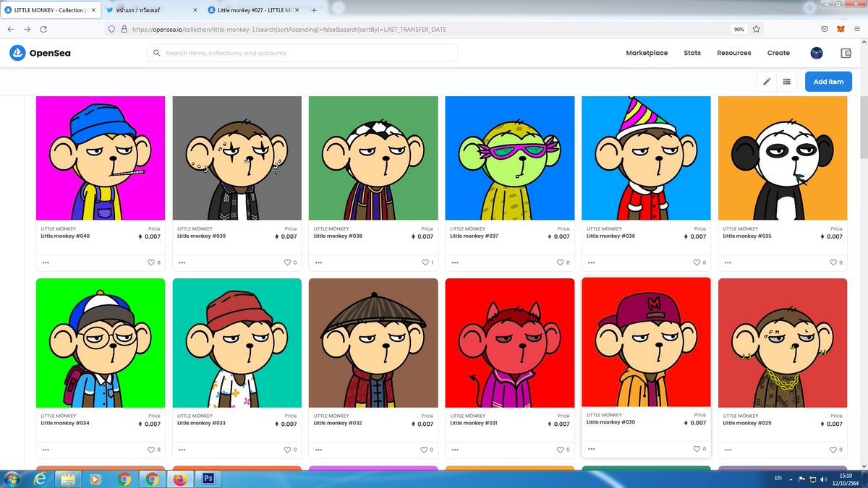The width and height of the screenshot is (868, 488).
Task: Switch to list view icon
Action: point(787,82)
